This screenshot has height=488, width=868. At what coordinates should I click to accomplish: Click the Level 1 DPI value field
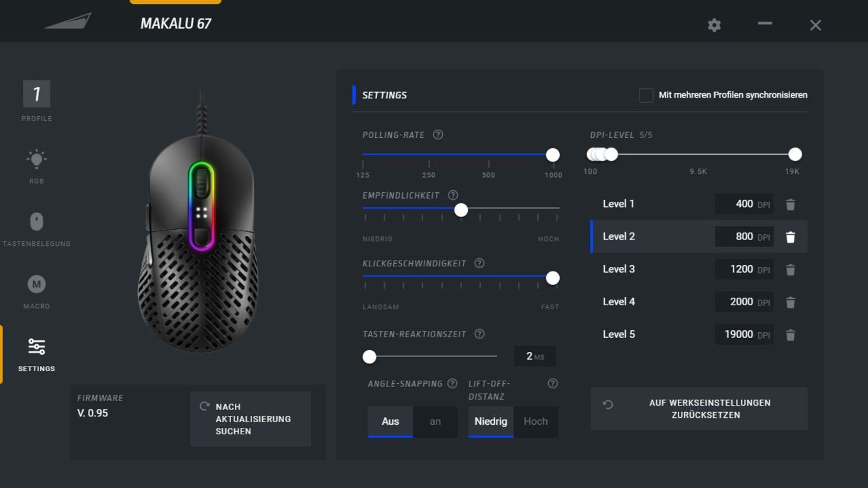tap(744, 204)
